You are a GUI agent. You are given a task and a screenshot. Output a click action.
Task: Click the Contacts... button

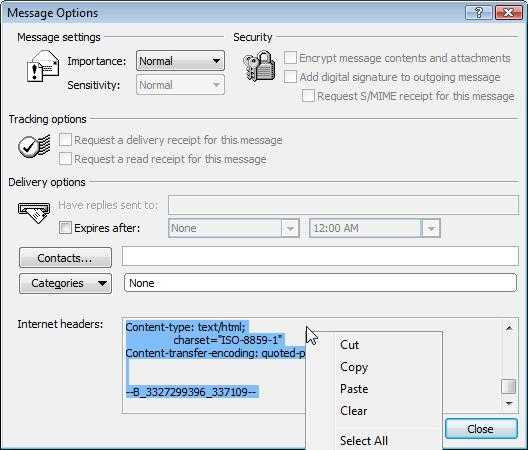tap(65, 258)
